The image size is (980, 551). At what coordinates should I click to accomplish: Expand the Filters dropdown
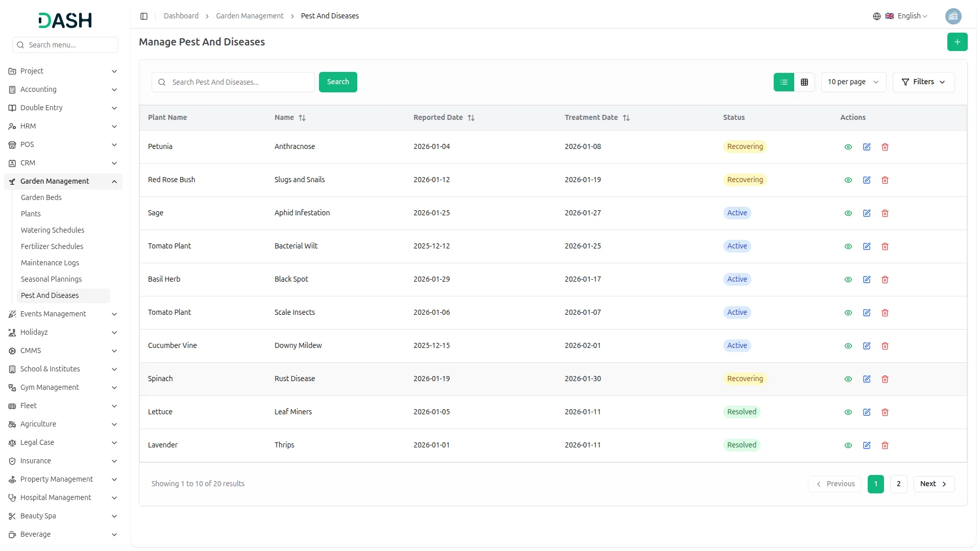click(x=923, y=82)
